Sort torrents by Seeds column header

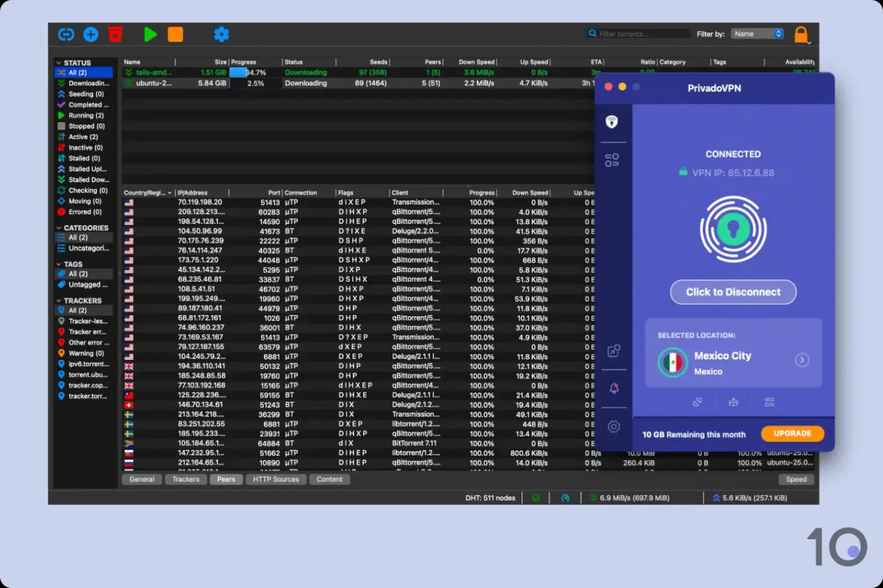click(x=363, y=62)
